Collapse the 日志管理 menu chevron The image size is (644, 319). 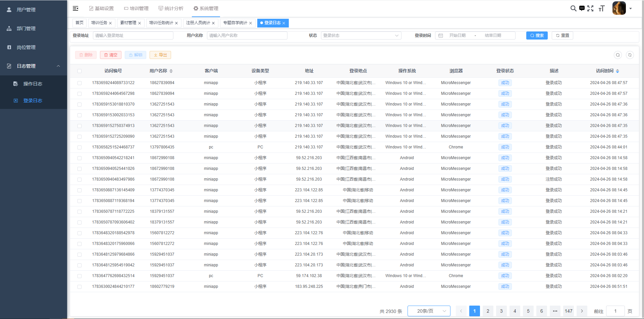[58, 66]
